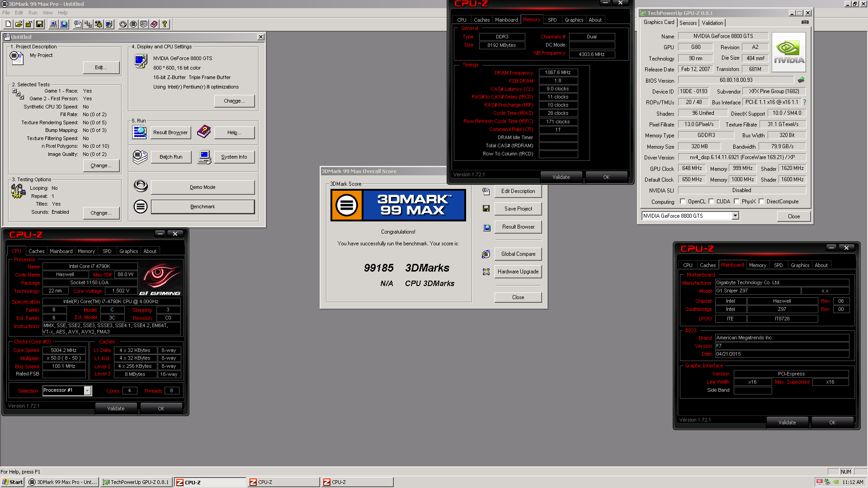The width and height of the screenshot is (868, 488).
Task: Click the System Info button
Action: [234, 157]
